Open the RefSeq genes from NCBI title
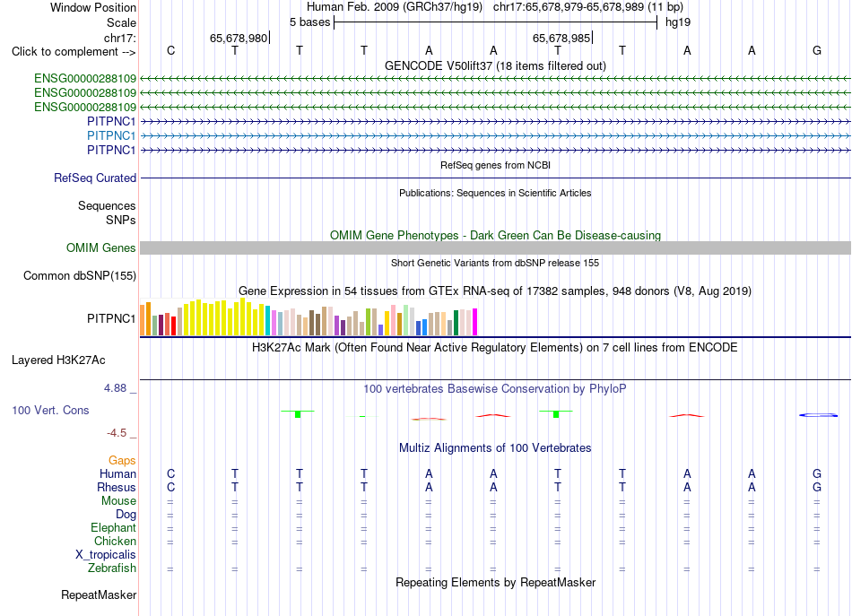This screenshot has width=852, height=616. [495, 165]
